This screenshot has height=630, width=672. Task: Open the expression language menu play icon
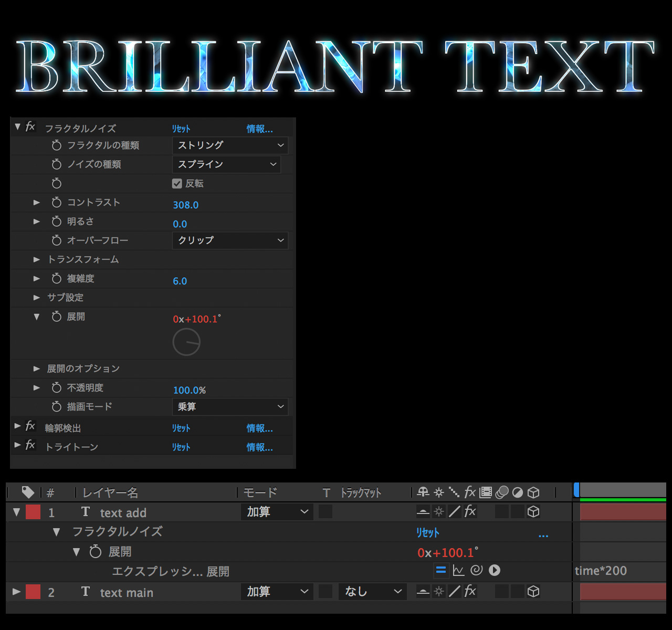point(495,570)
